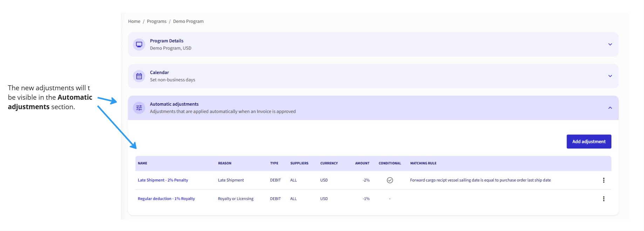Open Programs in the breadcrumb

[157, 21]
